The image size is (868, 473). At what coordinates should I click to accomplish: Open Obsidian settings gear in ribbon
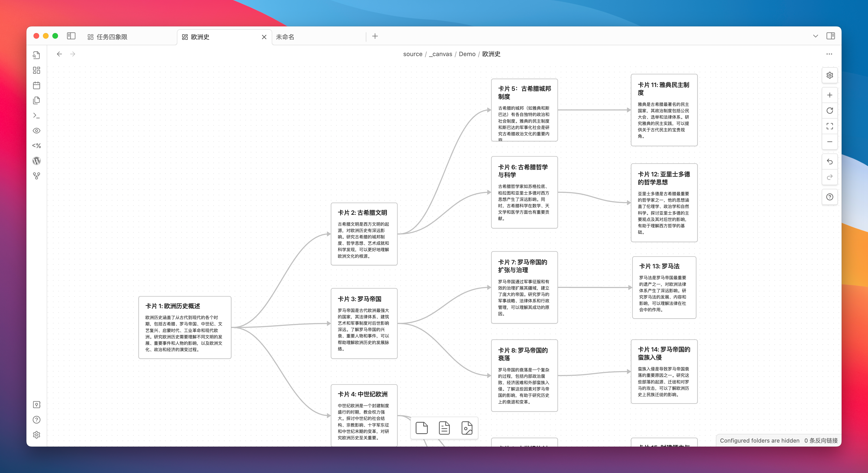click(x=36, y=435)
